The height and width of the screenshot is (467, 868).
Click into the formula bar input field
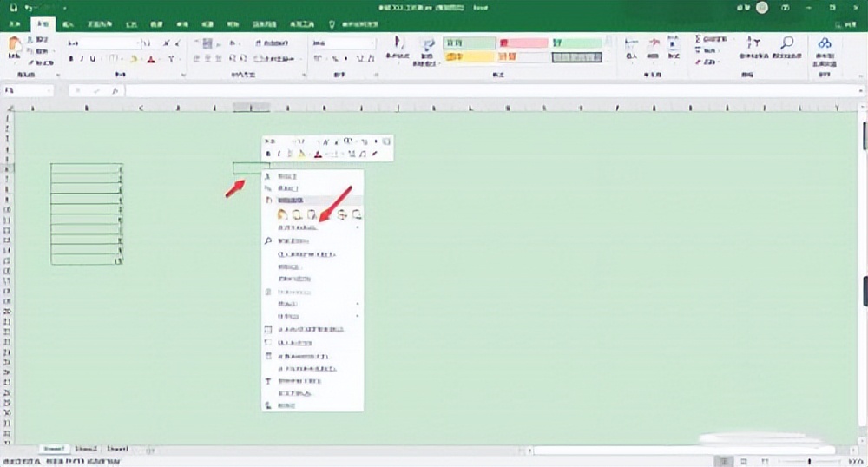point(490,91)
